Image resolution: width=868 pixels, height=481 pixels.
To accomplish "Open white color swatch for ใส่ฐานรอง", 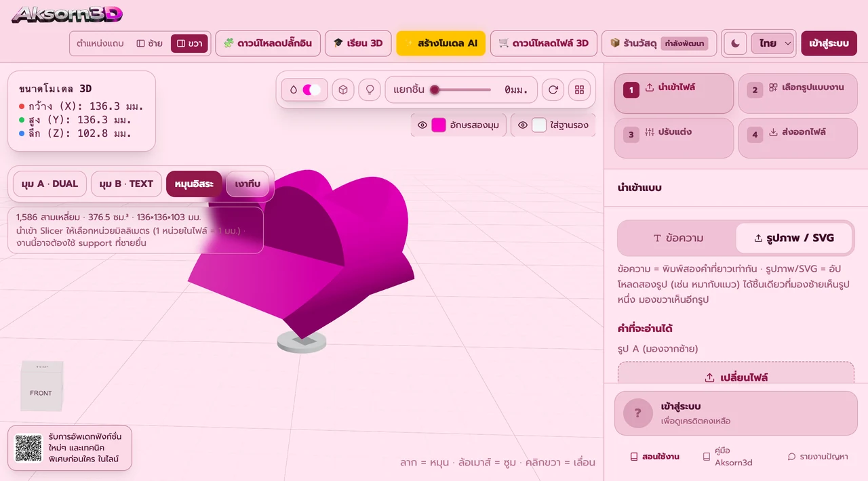I will pos(539,125).
